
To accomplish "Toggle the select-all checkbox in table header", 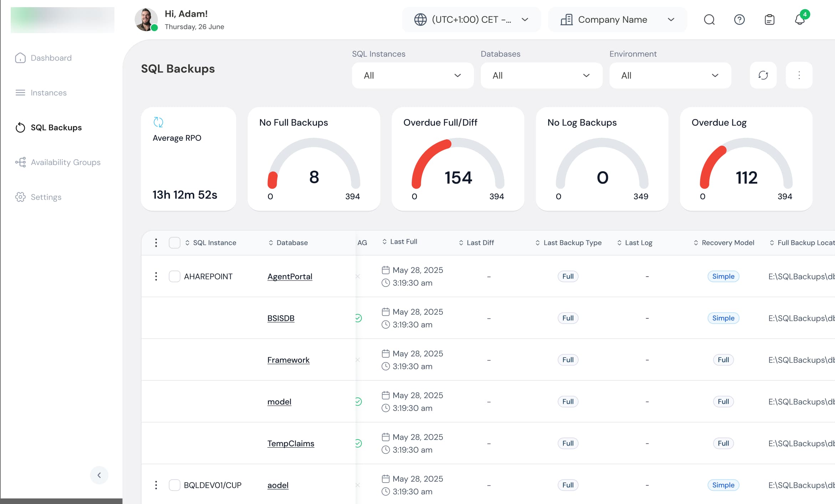I will (174, 243).
